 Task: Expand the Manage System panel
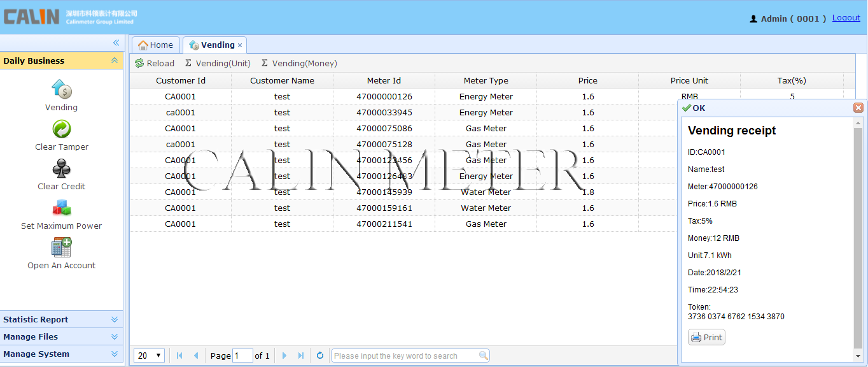tap(115, 354)
